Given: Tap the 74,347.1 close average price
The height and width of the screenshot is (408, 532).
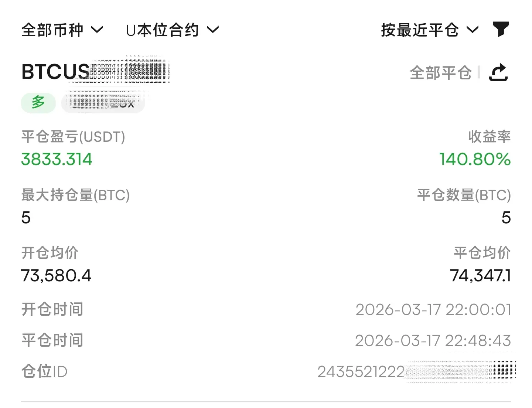Looking at the screenshot, I should (x=480, y=276).
